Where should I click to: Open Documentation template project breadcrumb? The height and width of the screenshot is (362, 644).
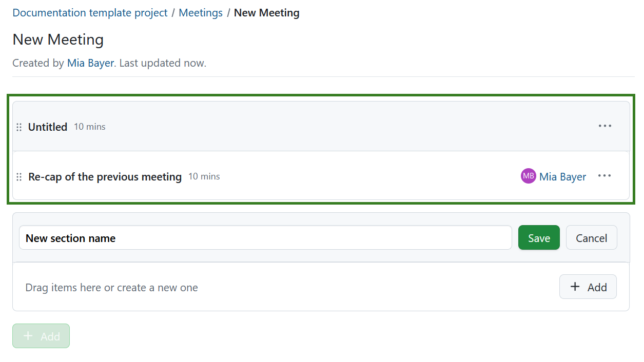tap(90, 13)
